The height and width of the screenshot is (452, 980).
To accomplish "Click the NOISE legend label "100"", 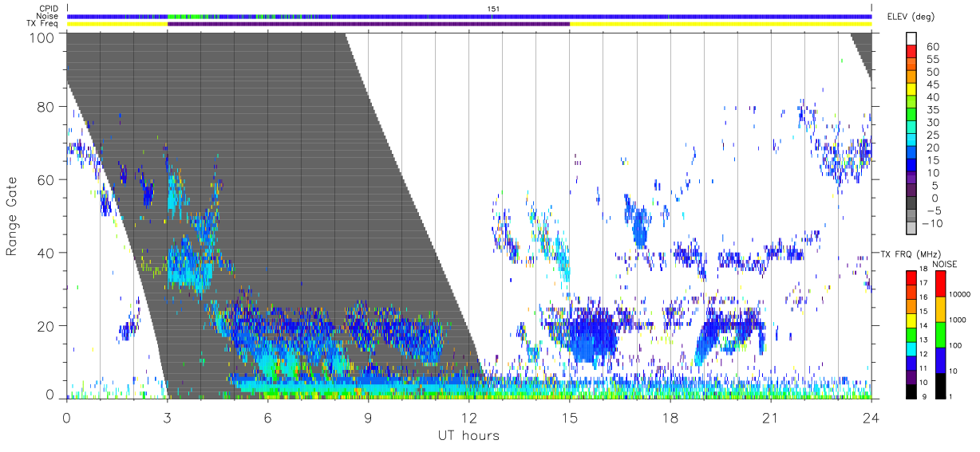I will 954,345.
